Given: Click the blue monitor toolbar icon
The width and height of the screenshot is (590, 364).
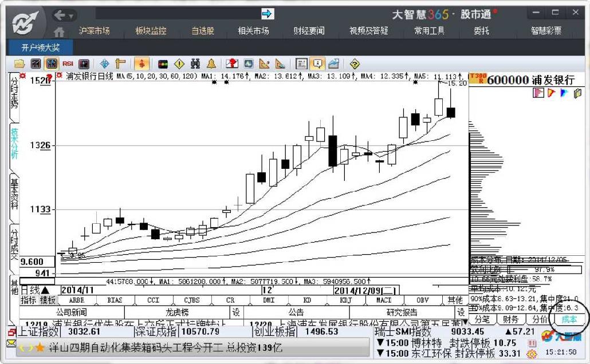Looking at the screenshot, I should (249, 64).
